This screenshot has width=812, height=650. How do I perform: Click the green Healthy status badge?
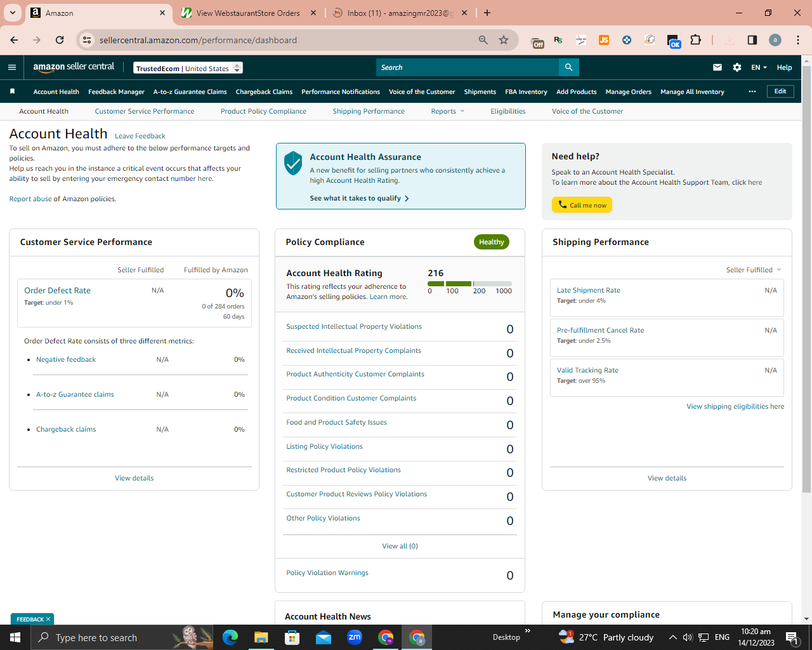click(x=492, y=242)
